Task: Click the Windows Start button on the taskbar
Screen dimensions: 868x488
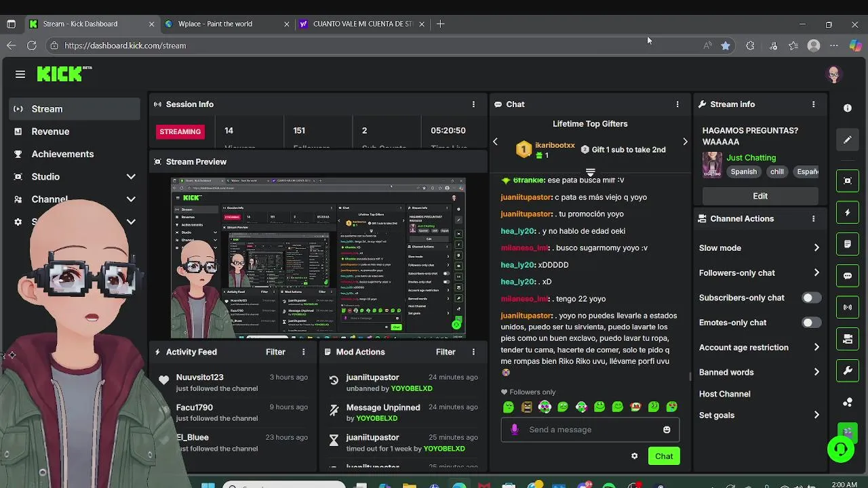Action: 208,485
